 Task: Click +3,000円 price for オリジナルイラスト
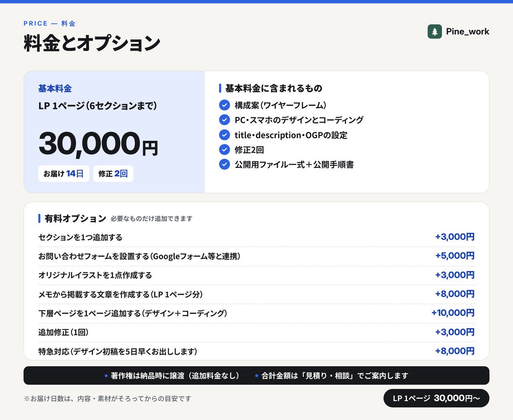coord(455,275)
